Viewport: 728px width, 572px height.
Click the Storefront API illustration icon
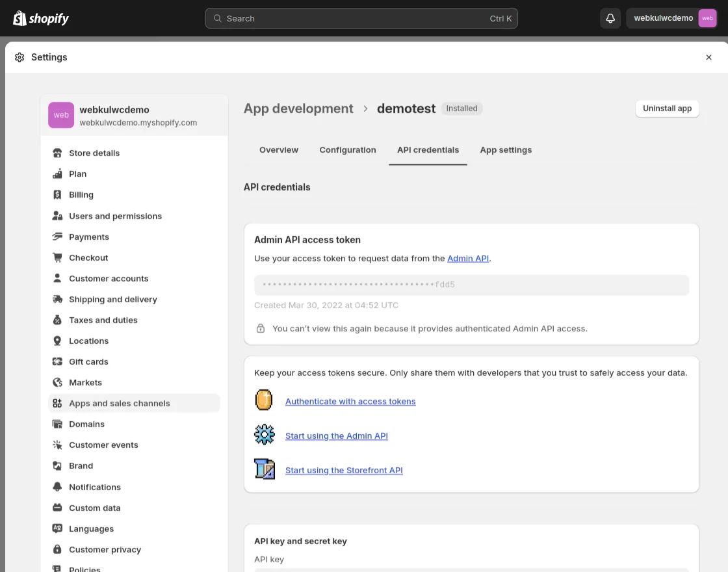point(264,469)
